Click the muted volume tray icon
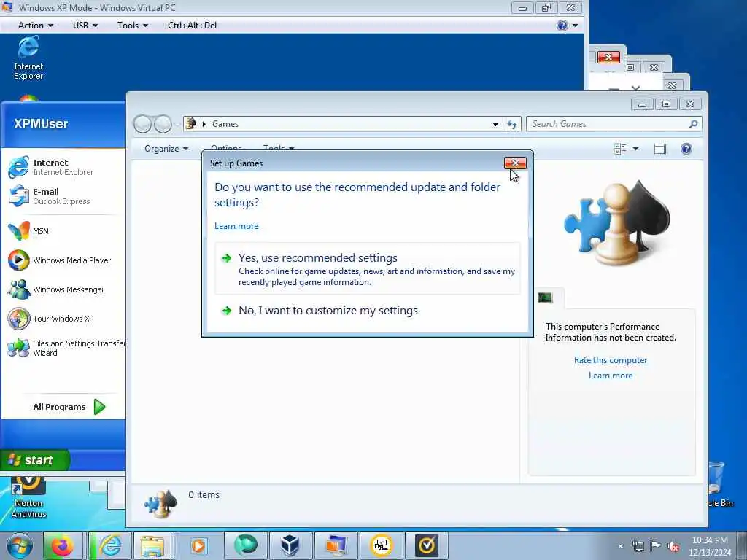 click(x=673, y=546)
